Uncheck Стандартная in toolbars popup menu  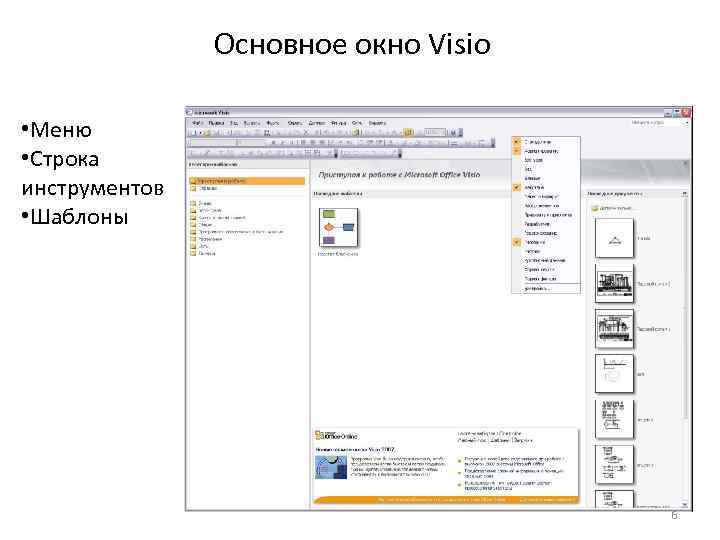tap(546, 142)
